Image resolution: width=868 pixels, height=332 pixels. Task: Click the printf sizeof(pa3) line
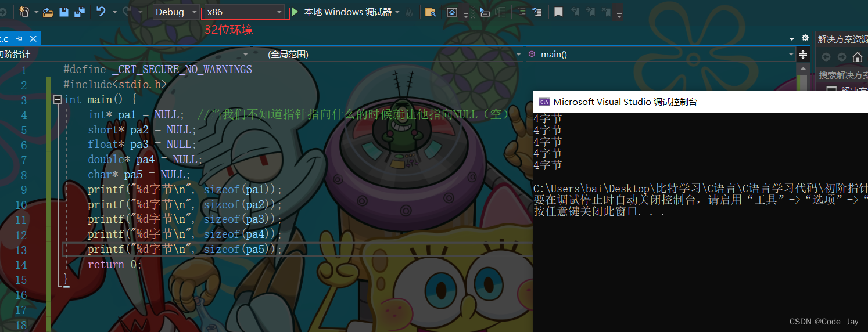(x=185, y=219)
